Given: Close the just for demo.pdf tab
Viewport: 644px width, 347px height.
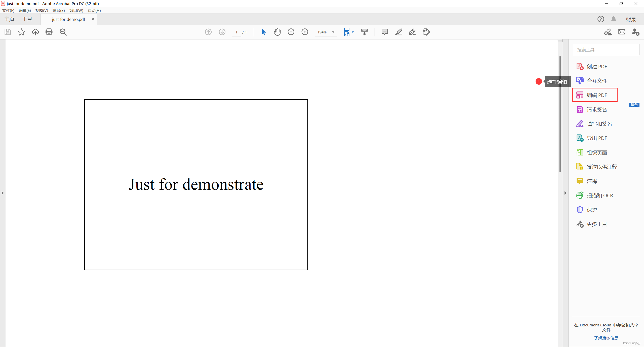Looking at the screenshot, I should [x=93, y=19].
